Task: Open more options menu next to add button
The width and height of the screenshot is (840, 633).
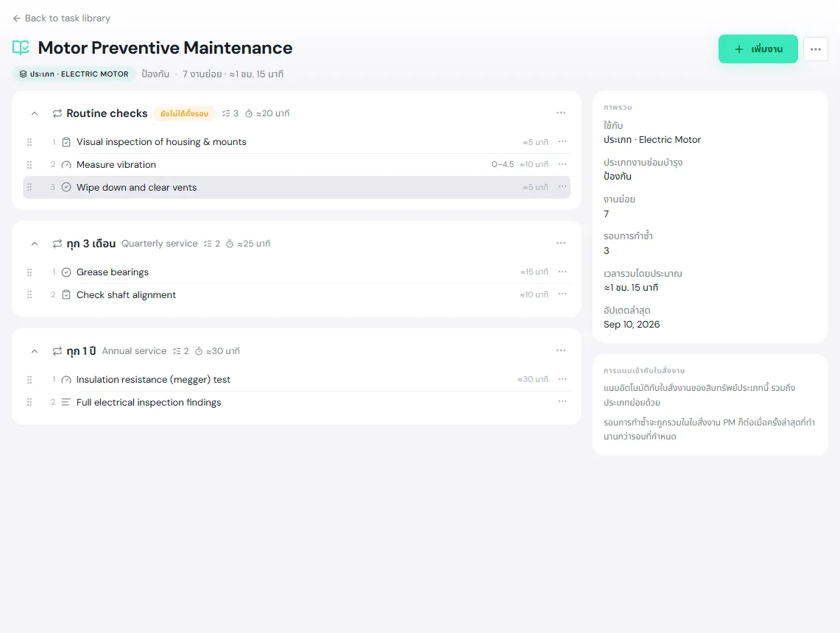Action: [816, 49]
